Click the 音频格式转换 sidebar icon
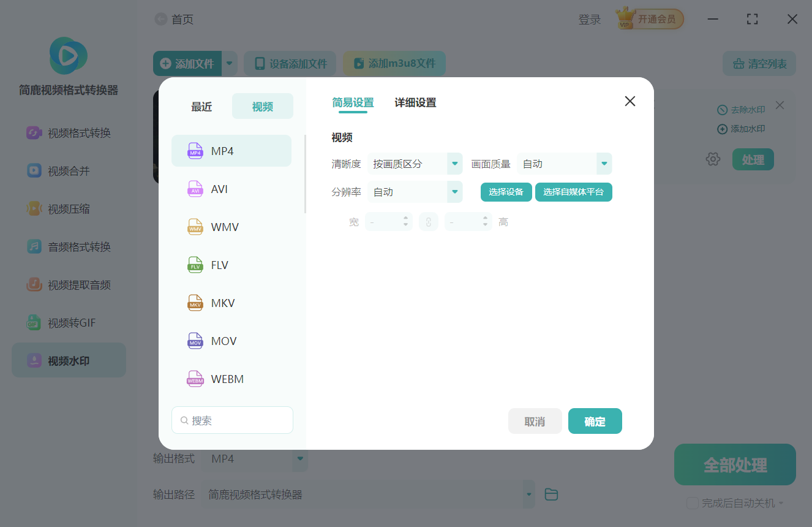 [x=34, y=247]
